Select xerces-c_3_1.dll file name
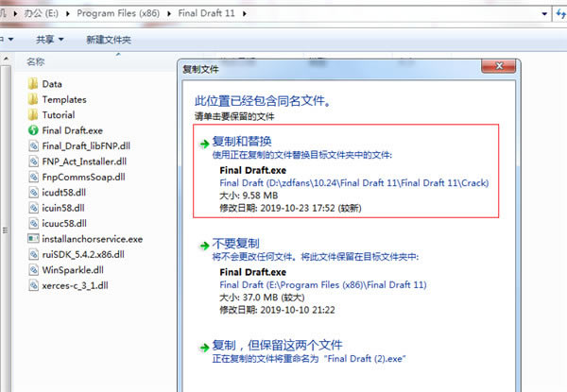 tap(75, 286)
